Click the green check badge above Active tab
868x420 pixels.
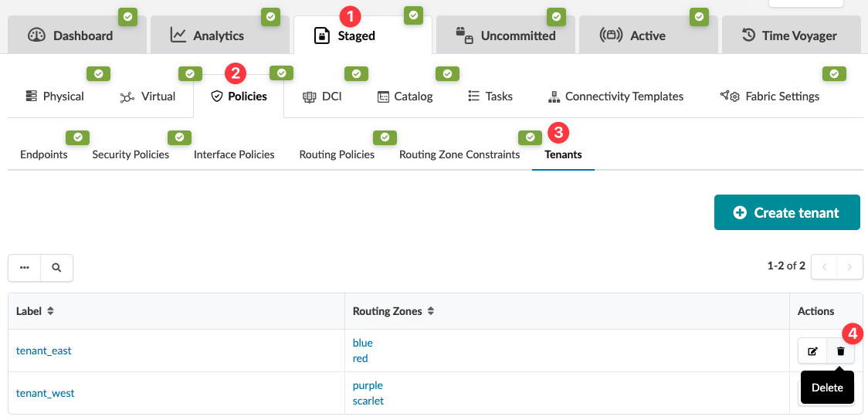click(699, 15)
